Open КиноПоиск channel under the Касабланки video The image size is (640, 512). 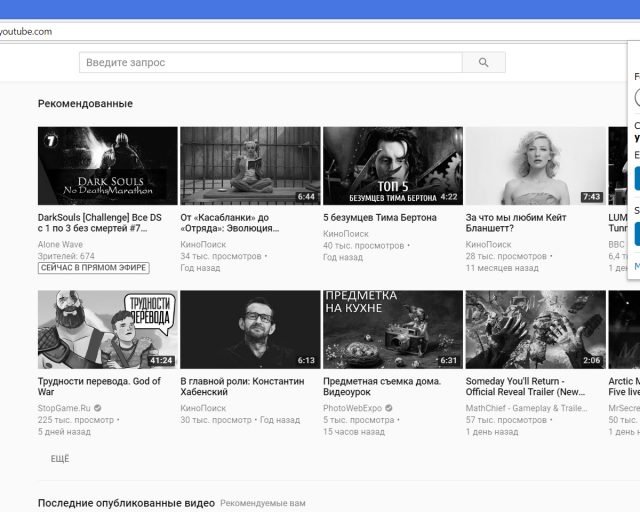[x=203, y=245]
